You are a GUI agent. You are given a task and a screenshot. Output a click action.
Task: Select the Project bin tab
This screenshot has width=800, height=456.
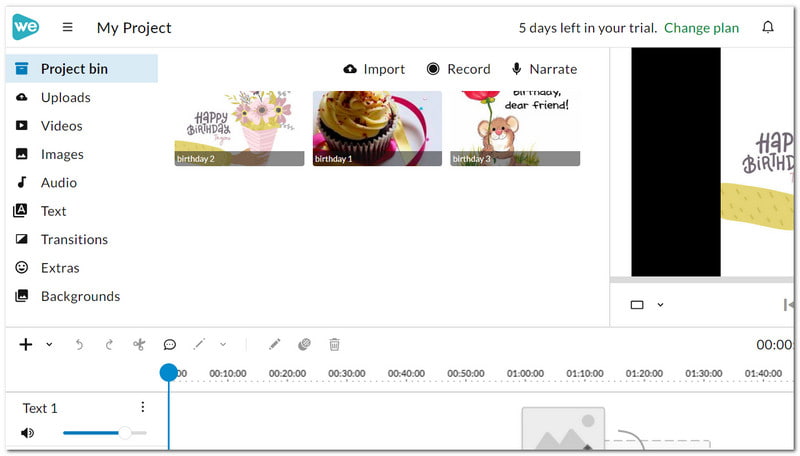click(x=82, y=68)
